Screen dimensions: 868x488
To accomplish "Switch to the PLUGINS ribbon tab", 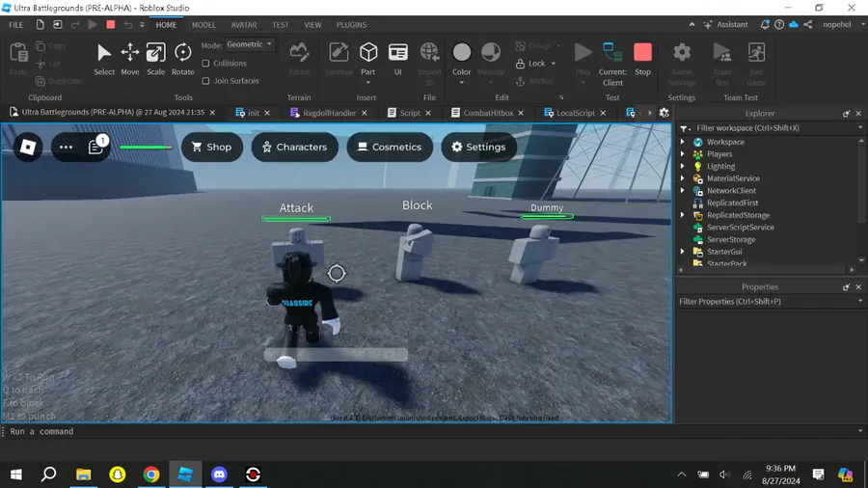I will click(x=351, y=25).
